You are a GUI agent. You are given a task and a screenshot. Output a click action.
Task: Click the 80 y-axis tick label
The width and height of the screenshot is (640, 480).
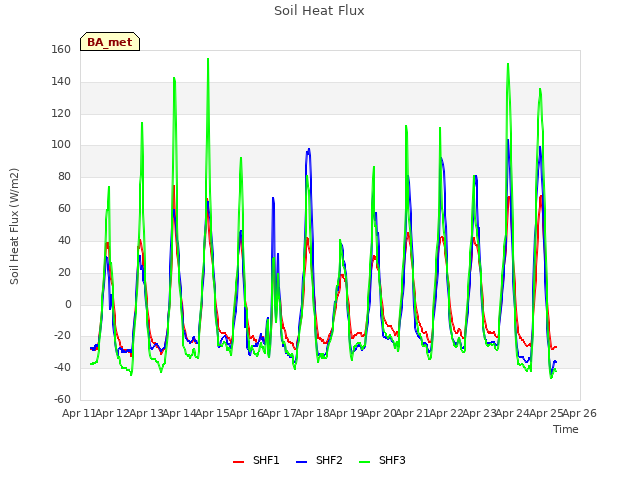(64, 176)
